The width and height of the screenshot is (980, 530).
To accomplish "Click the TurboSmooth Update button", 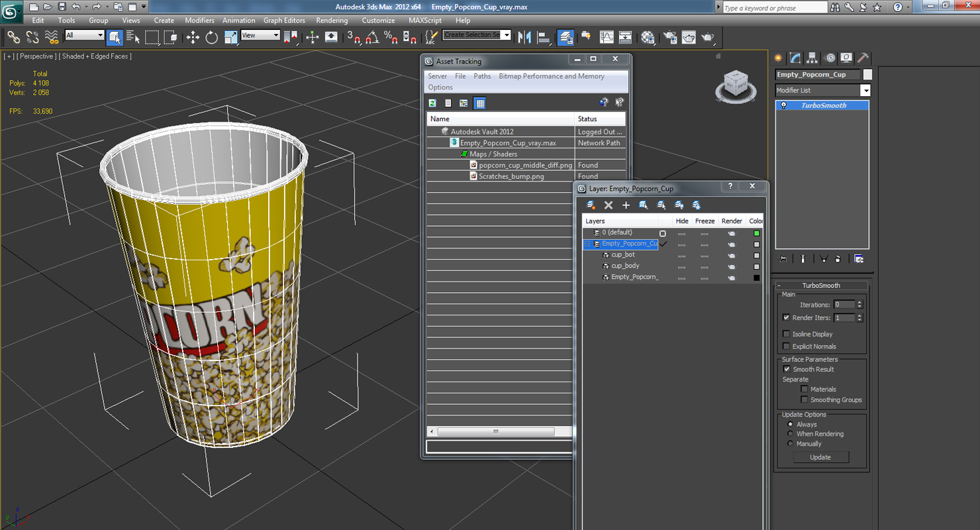I will [x=820, y=458].
